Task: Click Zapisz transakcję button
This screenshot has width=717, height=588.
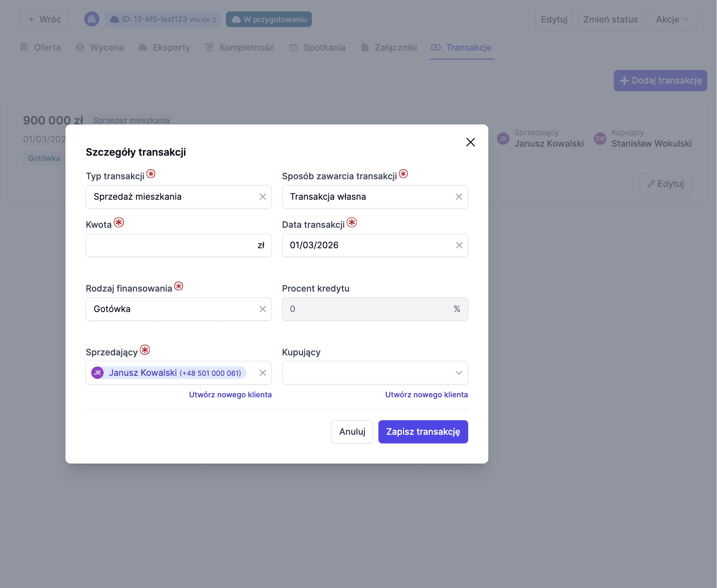Action: coord(423,432)
